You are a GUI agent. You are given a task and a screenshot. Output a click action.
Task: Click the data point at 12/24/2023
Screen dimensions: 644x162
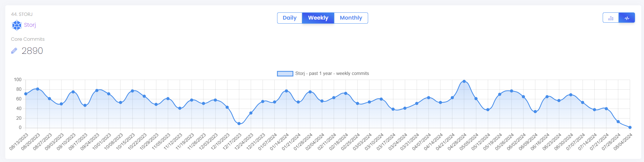pyautogui.click(x=251, y=113)
